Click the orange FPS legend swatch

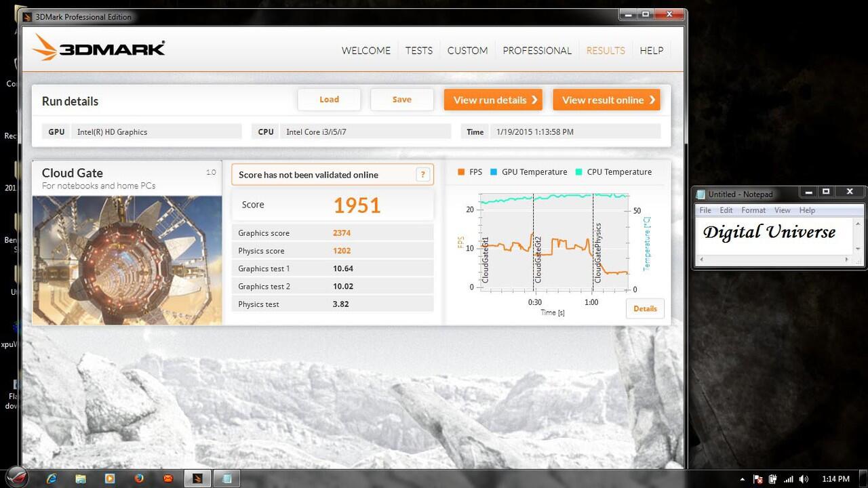point(461,172)
